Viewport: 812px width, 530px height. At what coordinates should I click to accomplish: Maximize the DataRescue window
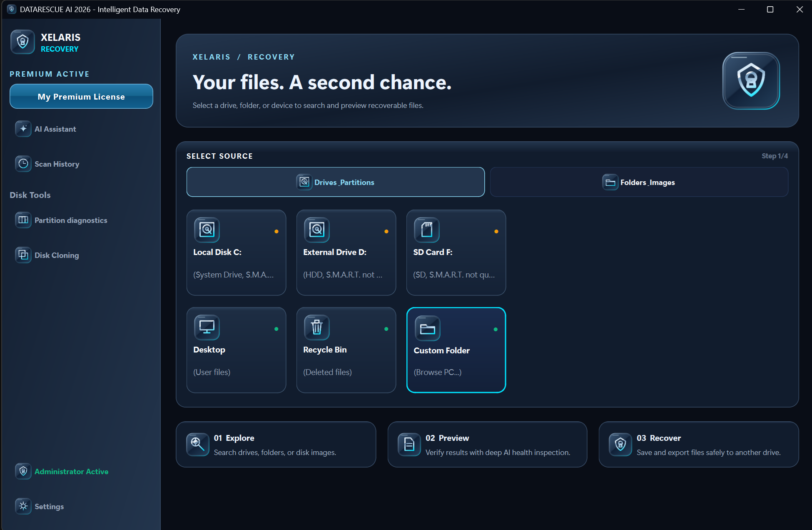(x=770, y=9)
